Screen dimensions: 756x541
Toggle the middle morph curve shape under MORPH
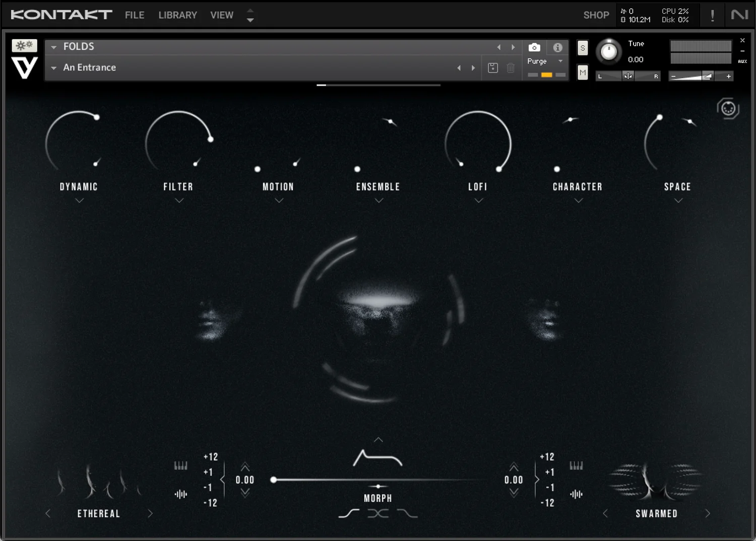click(378, 512)
